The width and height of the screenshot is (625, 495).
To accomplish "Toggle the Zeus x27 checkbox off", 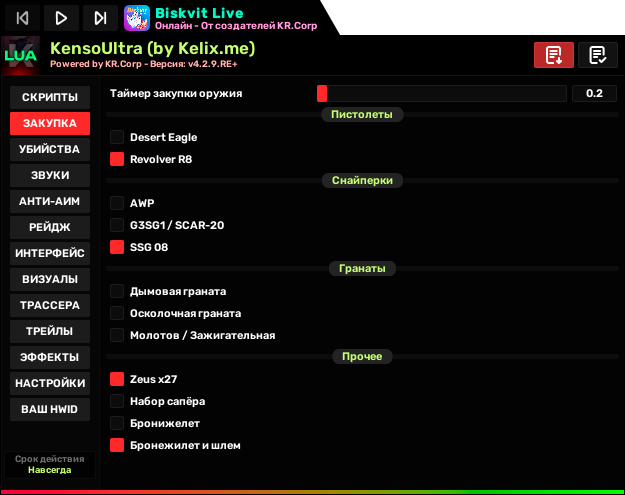I will (x=117, y=379).
